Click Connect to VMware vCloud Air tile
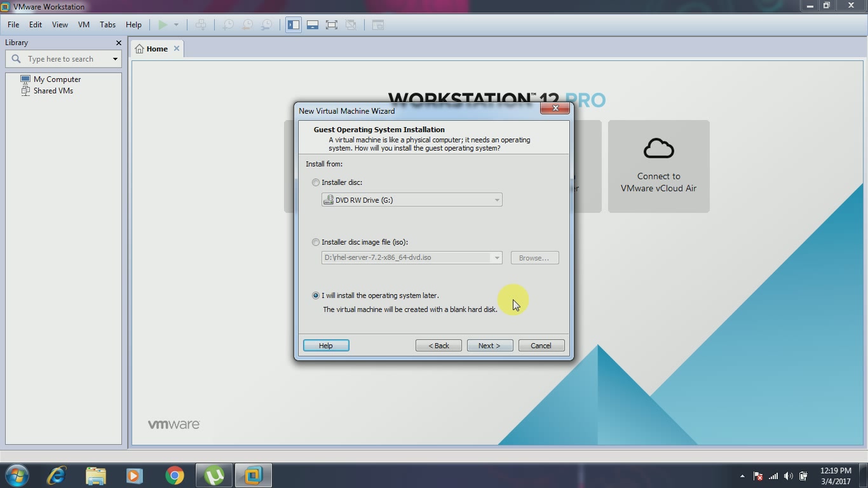This screenshot has height=488, width=868. [x=659, y=166]
